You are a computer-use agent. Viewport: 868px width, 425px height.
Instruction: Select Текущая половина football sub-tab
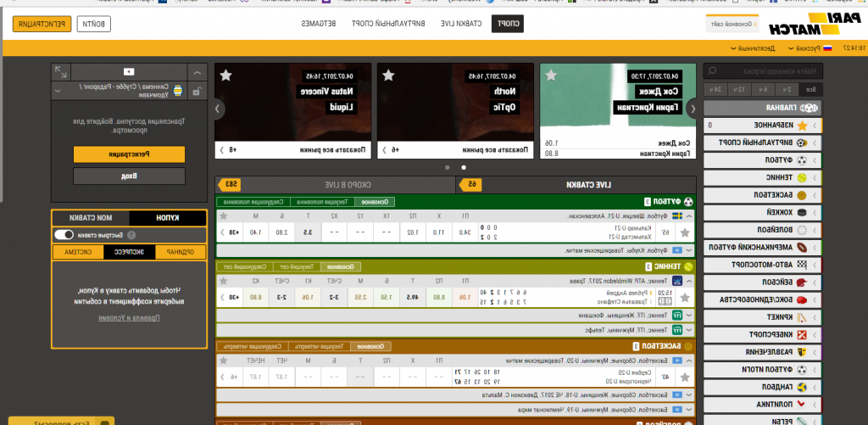pyautogui.click(x=322, y=202)
